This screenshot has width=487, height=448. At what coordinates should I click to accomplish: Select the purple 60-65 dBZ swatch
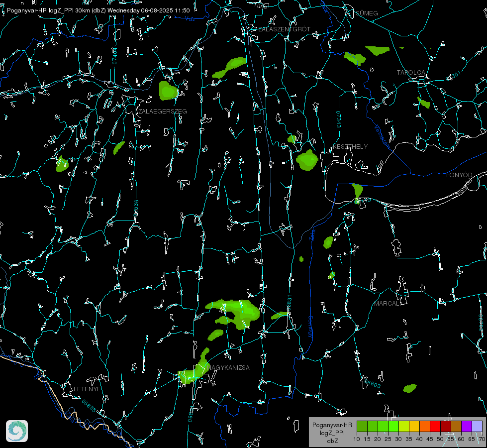(x=467, y=426)
